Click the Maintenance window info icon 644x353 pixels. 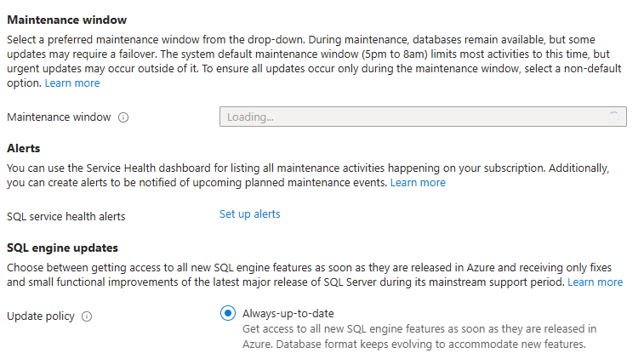click(123, 117)
